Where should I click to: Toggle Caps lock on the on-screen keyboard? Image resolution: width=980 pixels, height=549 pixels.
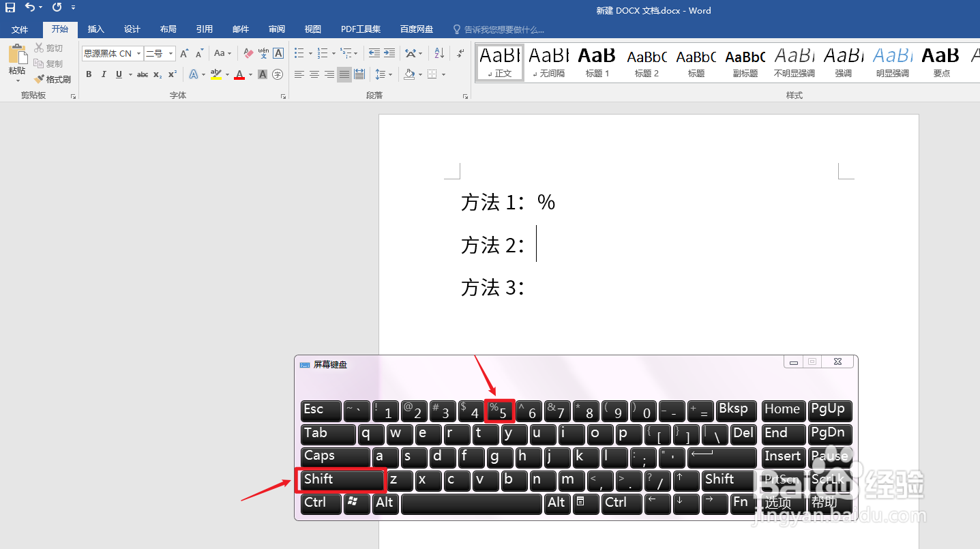click(336, 457)
